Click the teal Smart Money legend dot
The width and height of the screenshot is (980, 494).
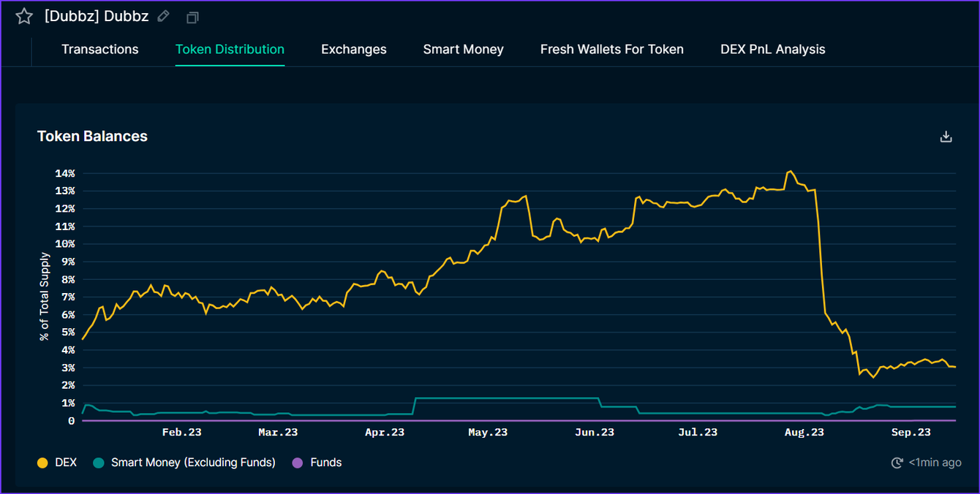(99, 463)
